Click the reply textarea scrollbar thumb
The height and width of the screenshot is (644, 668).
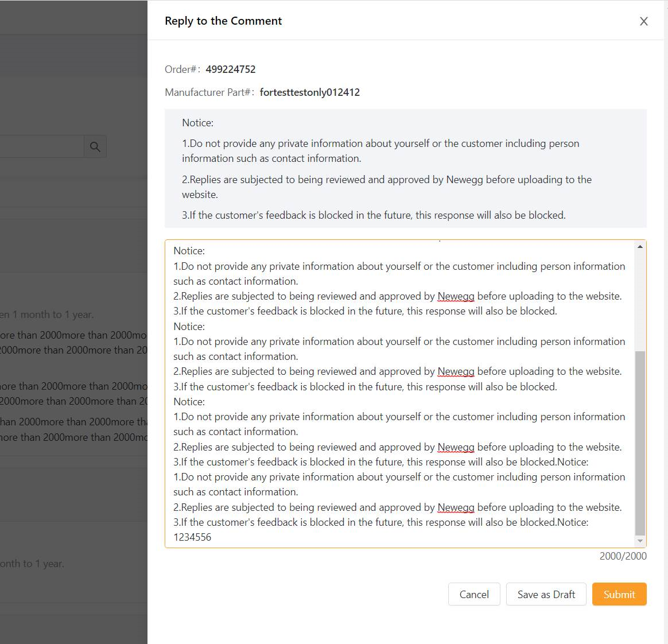pos(640,443)
